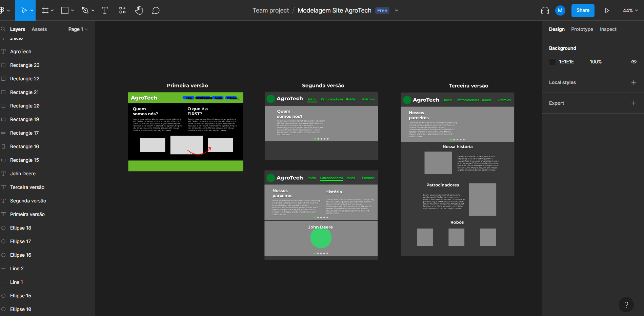Open the zoom percentage dropdown
The image size is (644, 316).
point(629,10)
